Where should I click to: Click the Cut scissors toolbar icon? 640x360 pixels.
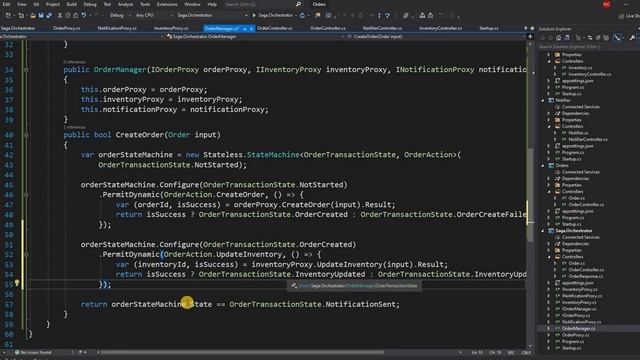click(60, 16)
